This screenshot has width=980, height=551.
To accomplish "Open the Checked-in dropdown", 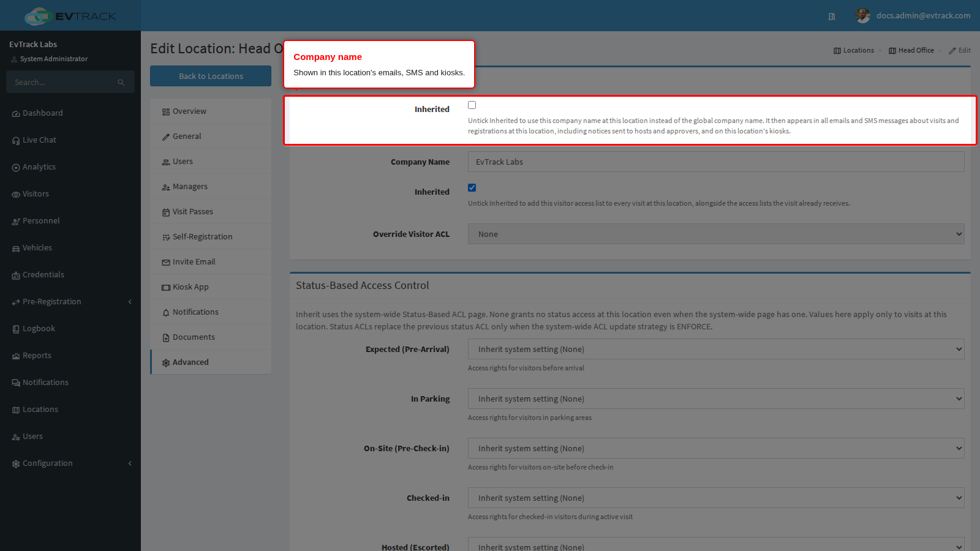I will 716,498.
